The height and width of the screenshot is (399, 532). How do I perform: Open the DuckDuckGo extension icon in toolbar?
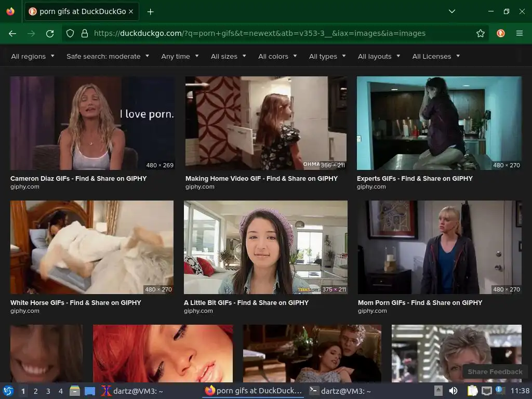[x=501, y=33]
